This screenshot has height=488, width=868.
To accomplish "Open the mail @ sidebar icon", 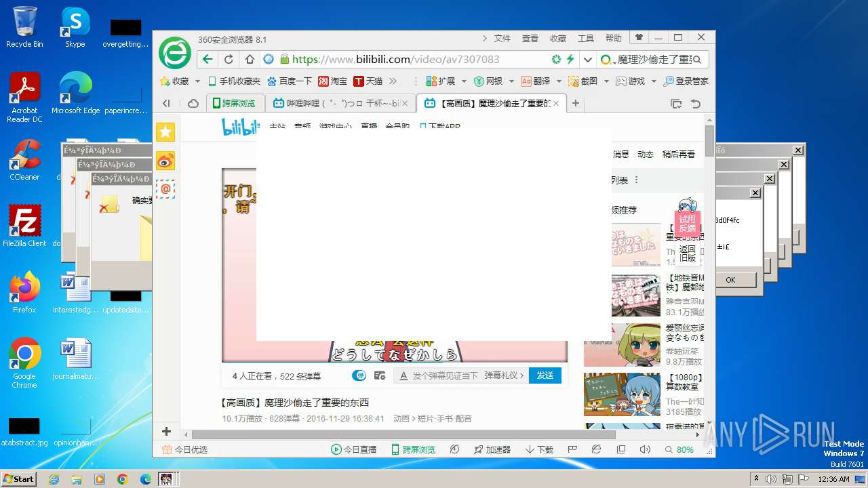I will click(x=165, y=189).
